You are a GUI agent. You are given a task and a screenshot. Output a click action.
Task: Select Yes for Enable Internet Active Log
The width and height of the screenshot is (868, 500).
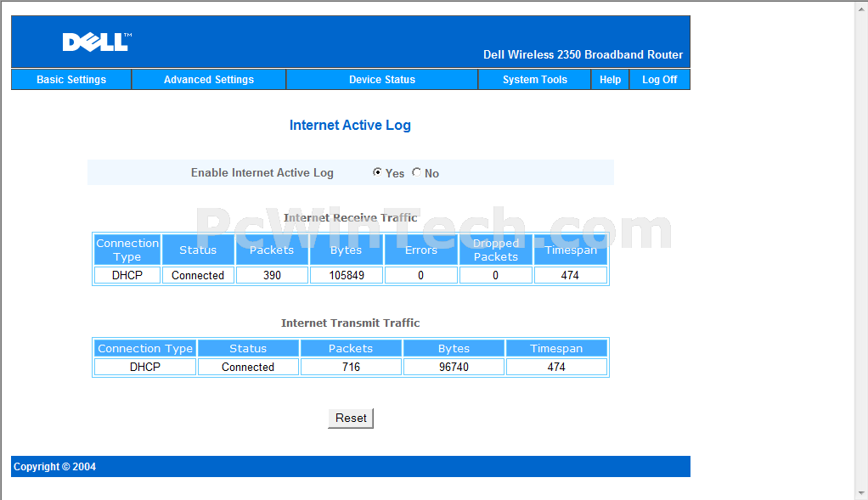(377, 172)
